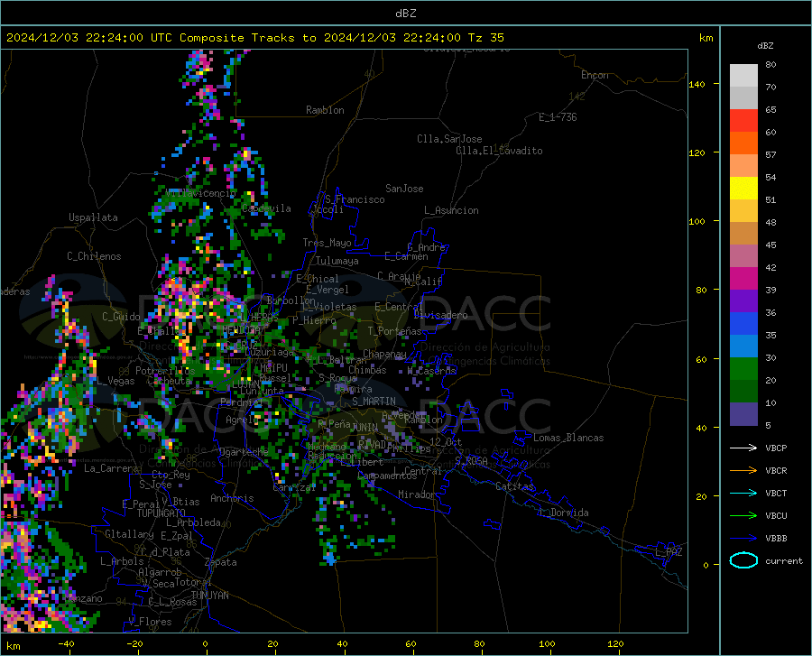Click the 'Encon' map label

(595, 75)
